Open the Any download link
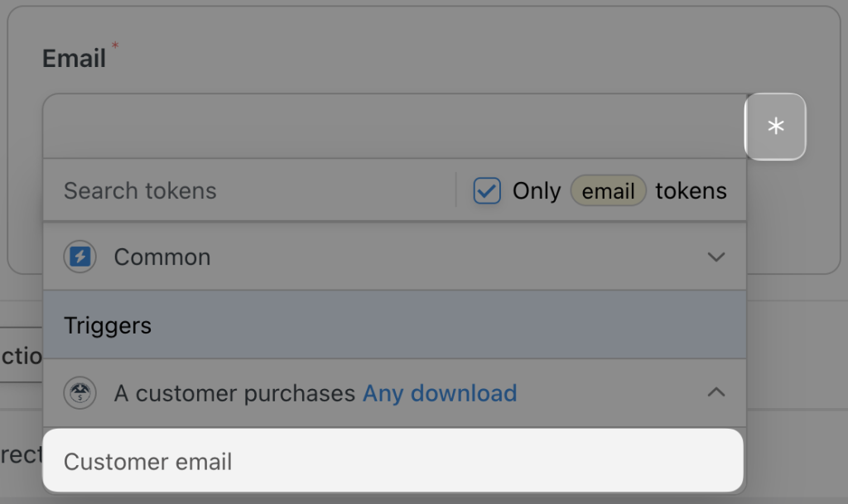Viewport: 848px width, 504px height. click(x=440, y=393)
